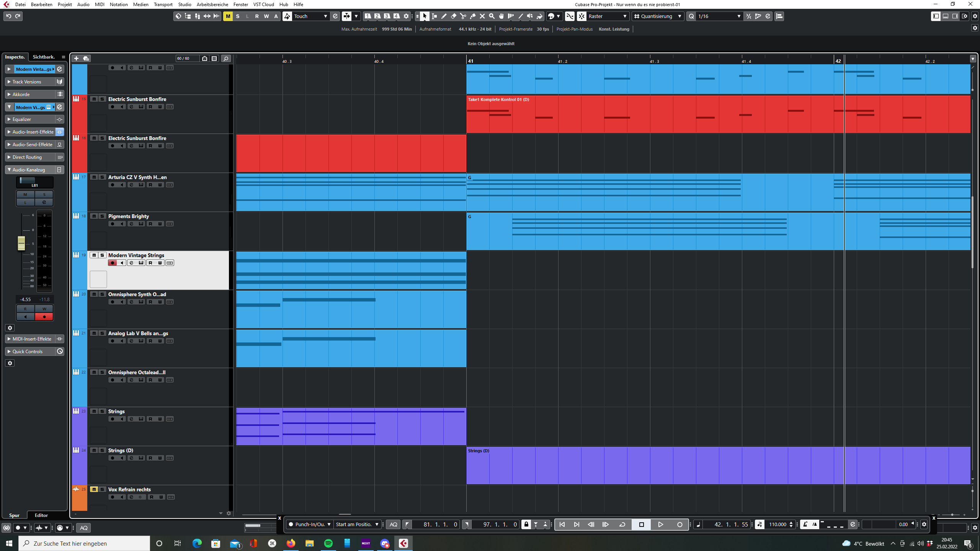980x551 pixels.
Task: Select the Mute X tool
Action: (x=482, y=16)
